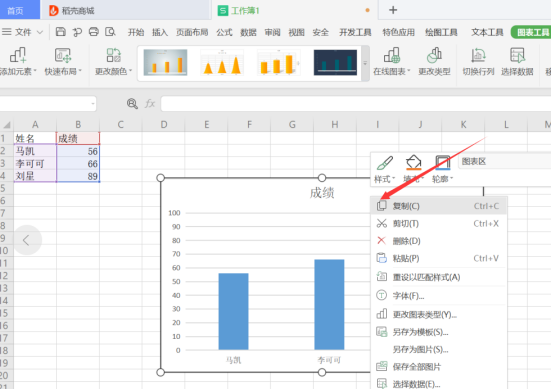Click the zoom magnifier beside fx
This screenshot has height=390, width=554.
pyautogui.click(x=132, y=104)
